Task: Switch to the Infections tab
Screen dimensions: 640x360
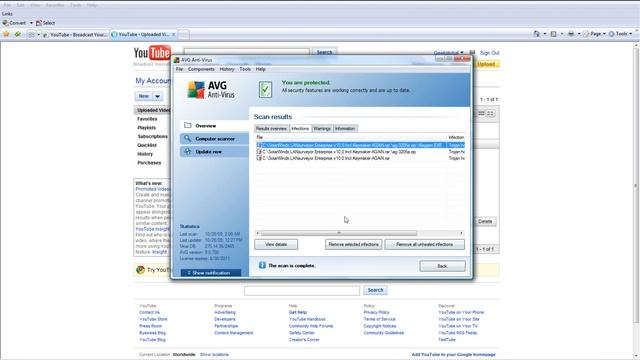Action: click(x=300, y=129)
